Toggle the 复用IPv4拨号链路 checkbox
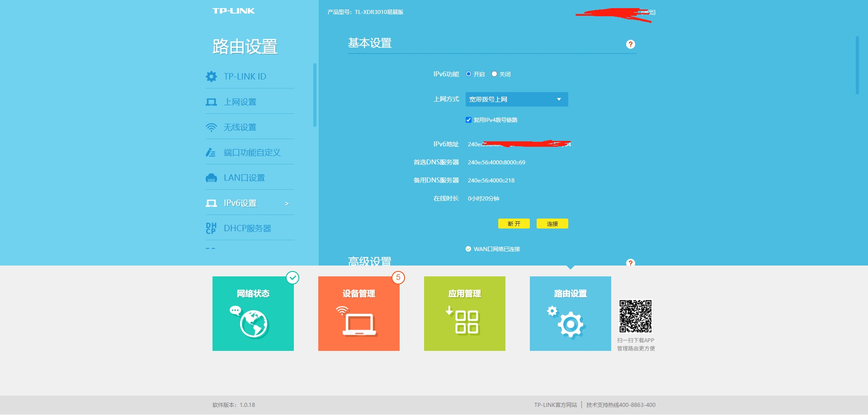This screenshot has height=415, width=868. point(469,120)
